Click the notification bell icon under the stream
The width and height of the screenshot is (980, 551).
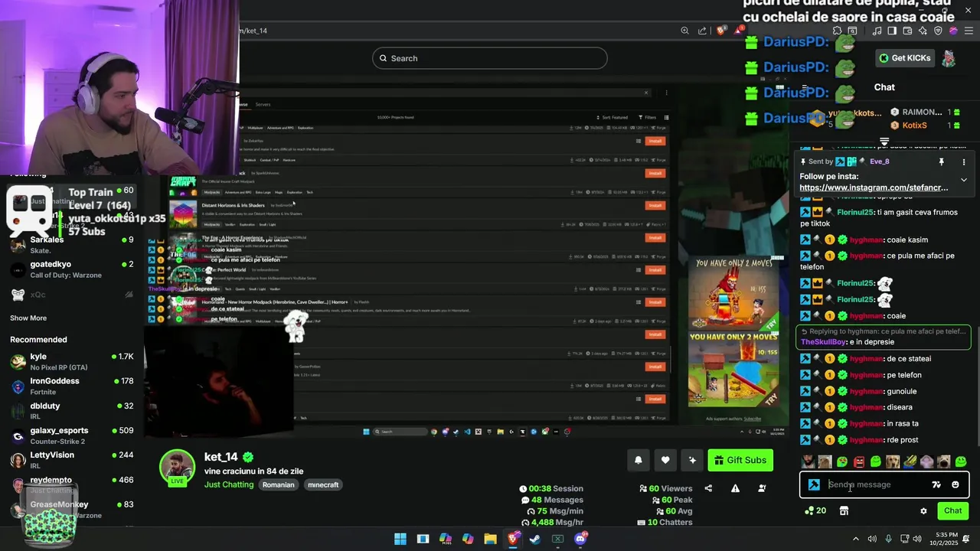[x=638, y=460]
